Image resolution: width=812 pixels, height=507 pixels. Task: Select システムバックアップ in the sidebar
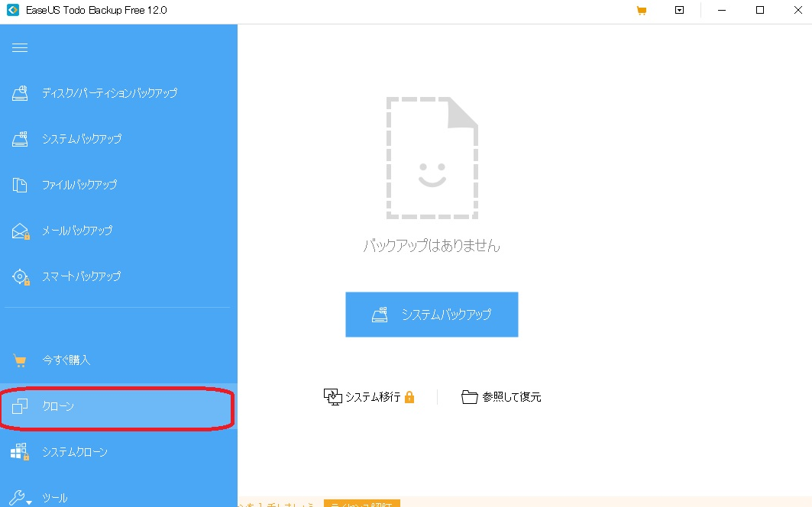[118, 139]
